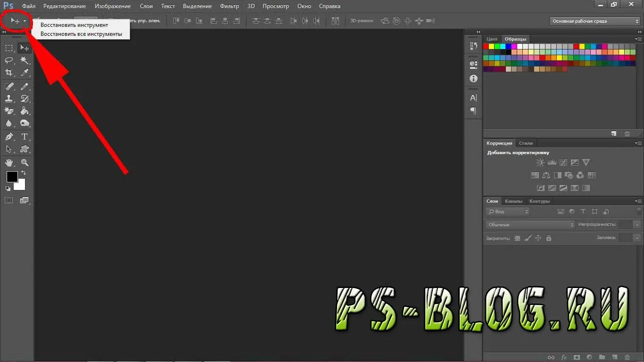Select the Hand tool
The width and height of the screenshot is (644, 362).
point(9,163)
